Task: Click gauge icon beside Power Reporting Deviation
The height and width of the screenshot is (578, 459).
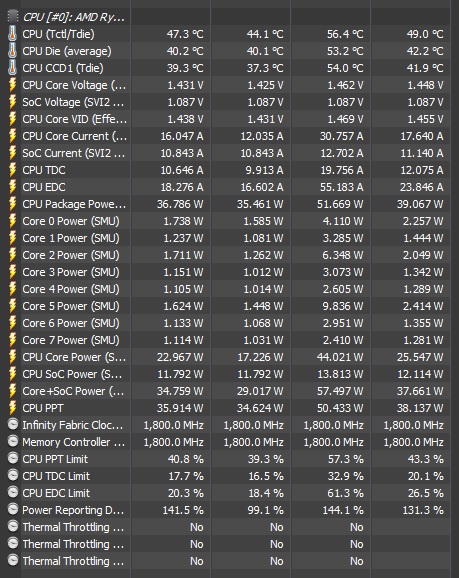Action: coord(13,509)
